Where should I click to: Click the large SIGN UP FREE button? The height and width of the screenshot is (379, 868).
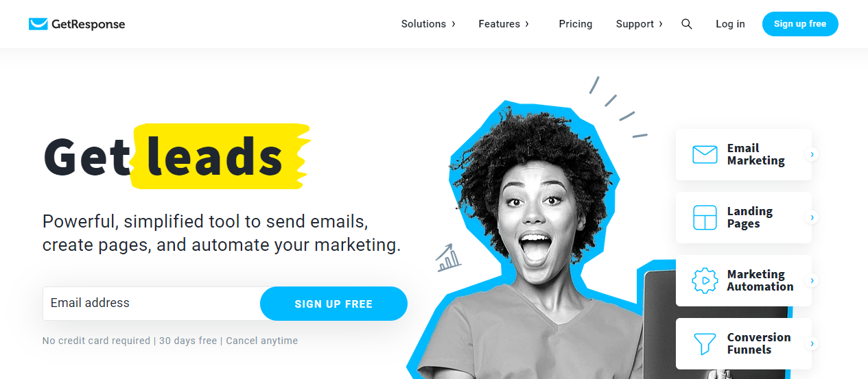click(333, 304)
